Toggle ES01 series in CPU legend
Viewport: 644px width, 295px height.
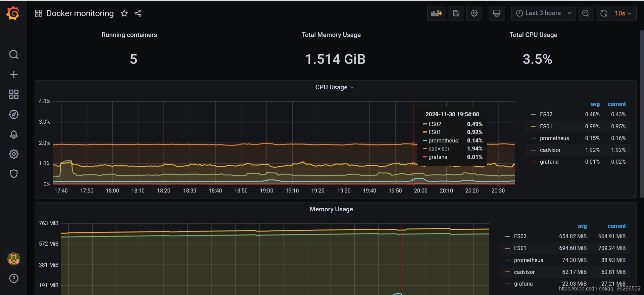(x=546, y=127)
